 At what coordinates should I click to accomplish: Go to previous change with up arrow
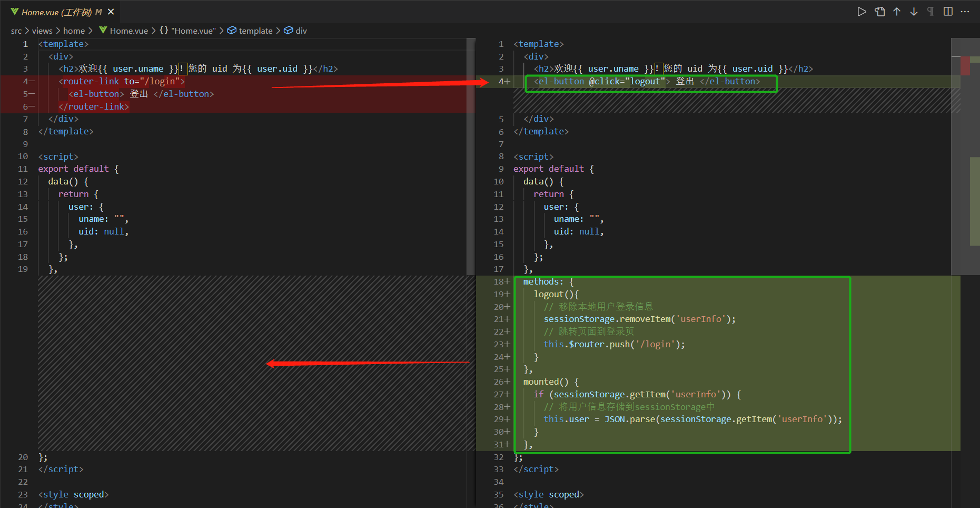coord(897,12)
